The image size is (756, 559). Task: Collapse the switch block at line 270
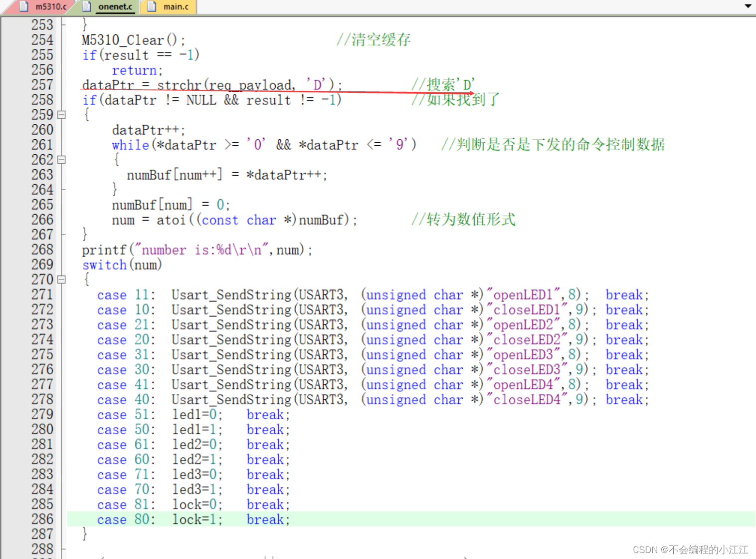(61, 279)
